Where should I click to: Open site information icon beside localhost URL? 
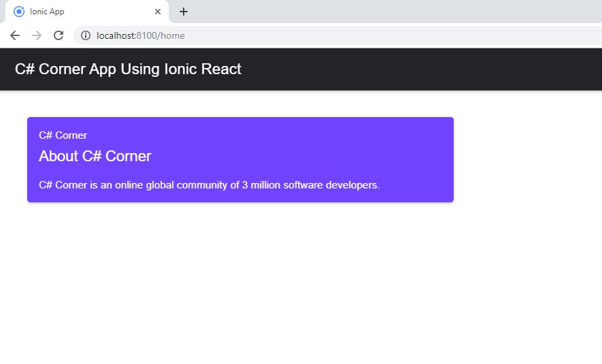(x=86, y=35)
